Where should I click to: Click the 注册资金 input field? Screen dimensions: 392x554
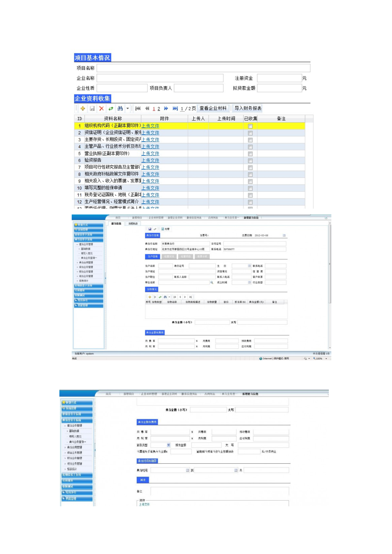pos(280,78)
